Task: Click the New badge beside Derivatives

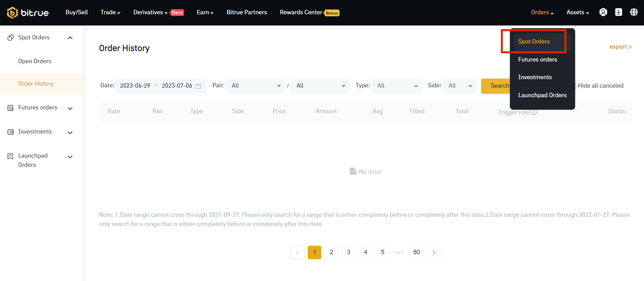Action: [x=177, y=13]
